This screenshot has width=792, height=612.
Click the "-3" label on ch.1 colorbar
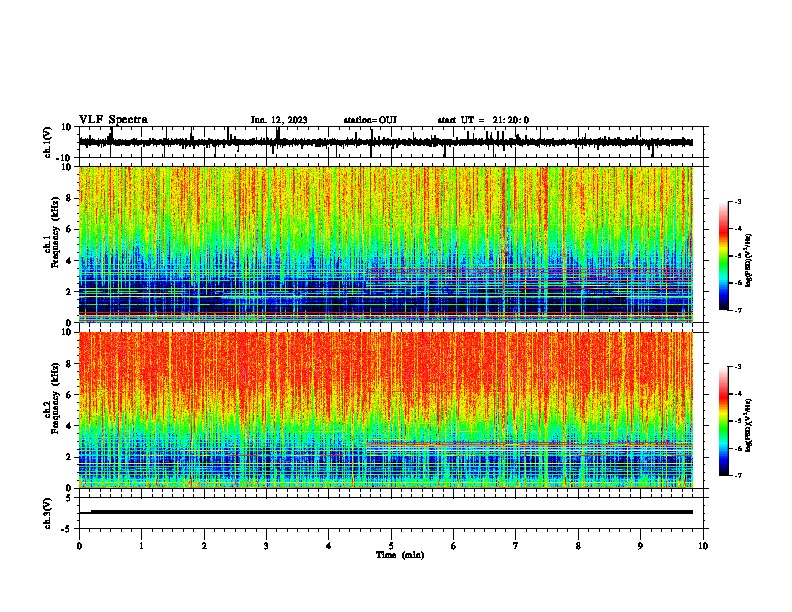(737, 202)
